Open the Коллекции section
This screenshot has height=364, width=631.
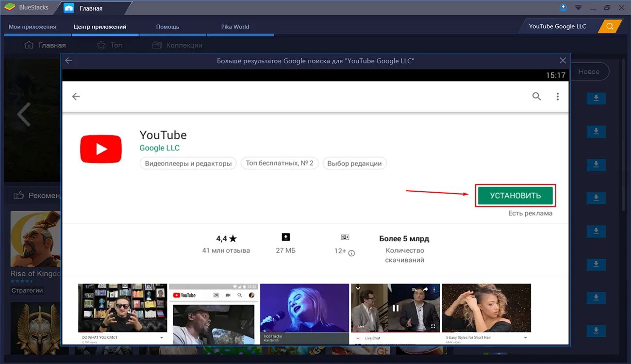(177, 45)
